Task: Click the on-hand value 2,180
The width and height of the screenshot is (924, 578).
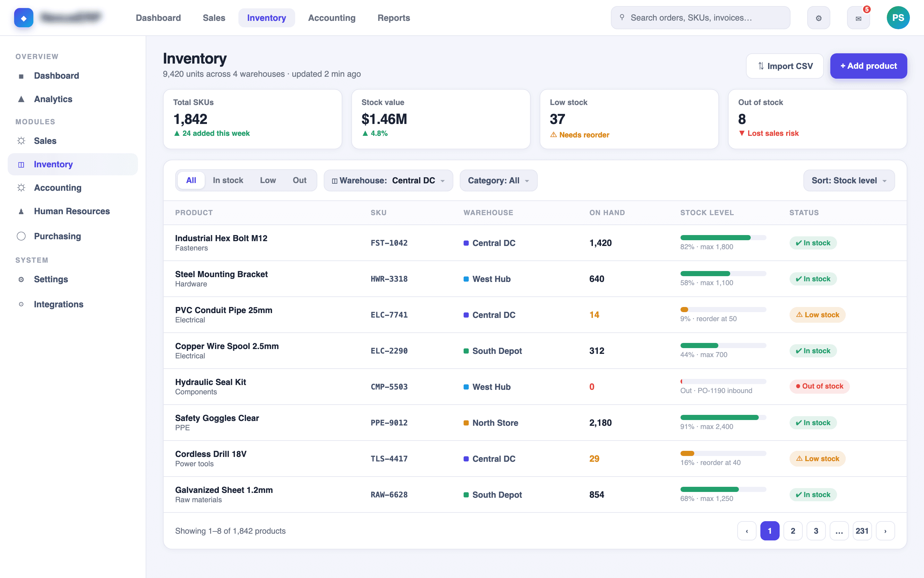Action: click(x=600, y=423)
